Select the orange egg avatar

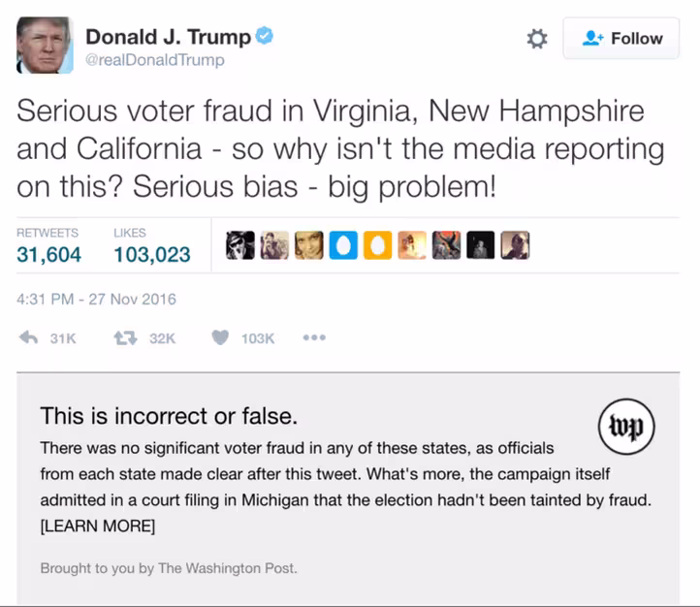(x=378, y=245)
